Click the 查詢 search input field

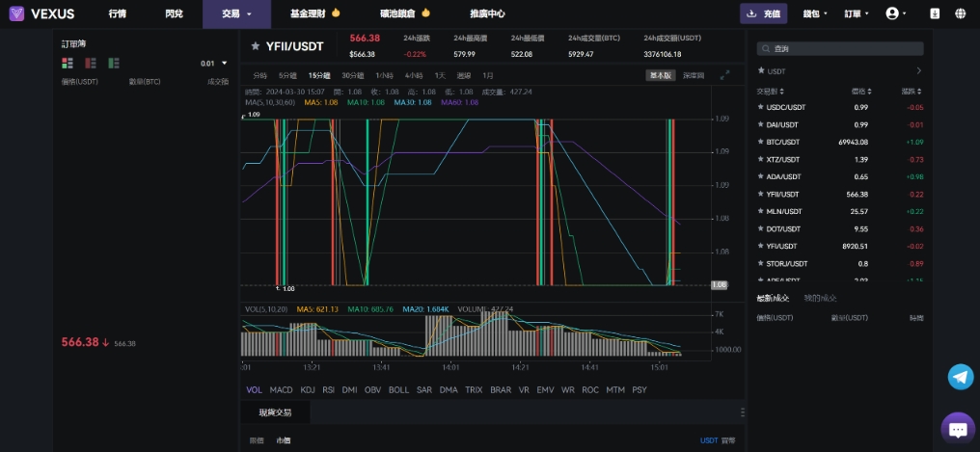[x=839, y=48]
